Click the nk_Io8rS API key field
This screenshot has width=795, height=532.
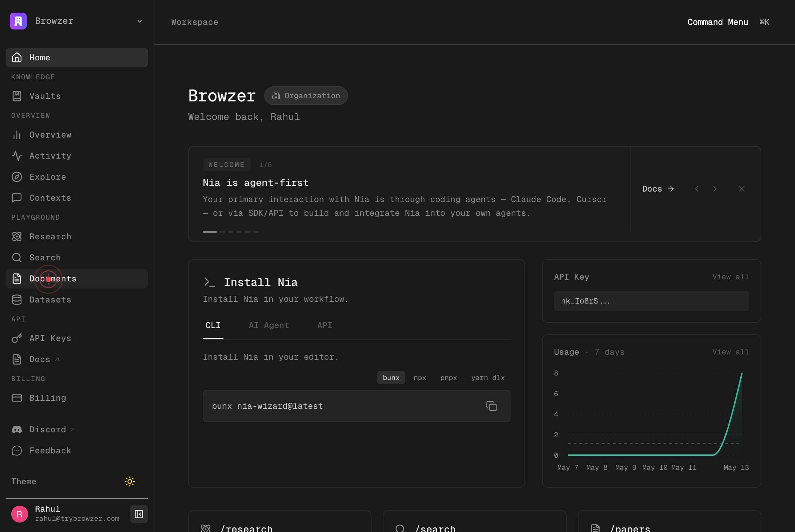coord(652,301)
